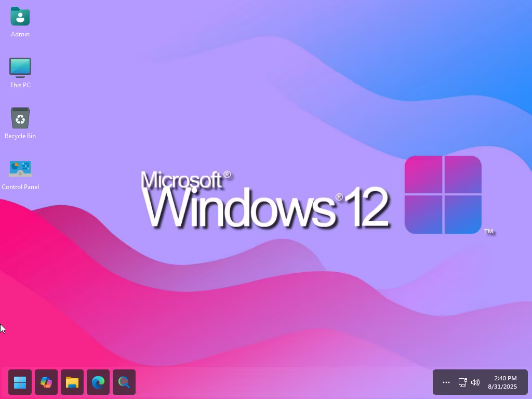532x399 pixels.
Task: Show hidden tray icons via three dots
Action: tap(446, 382)
